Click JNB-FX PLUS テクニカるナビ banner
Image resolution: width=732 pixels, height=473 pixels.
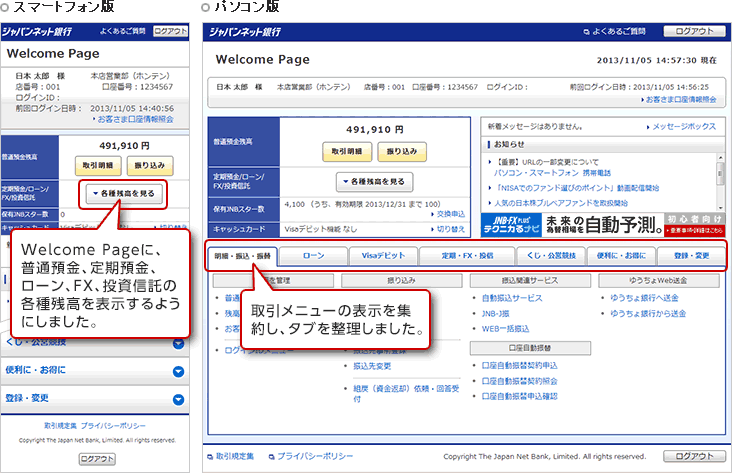tap(602, 225)
